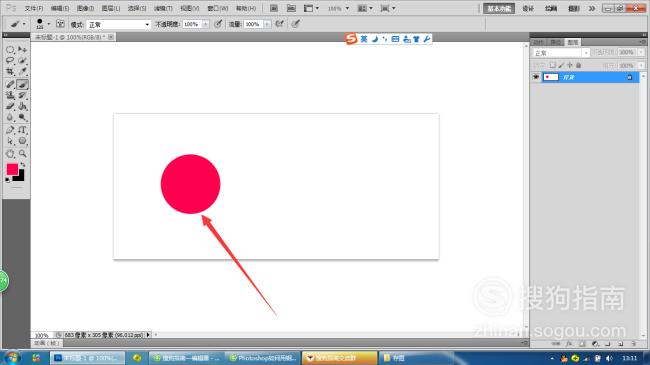The image size is (650, 365).
Task: Switch to the 图层 panel tab
Action: (x=573, y=42)
